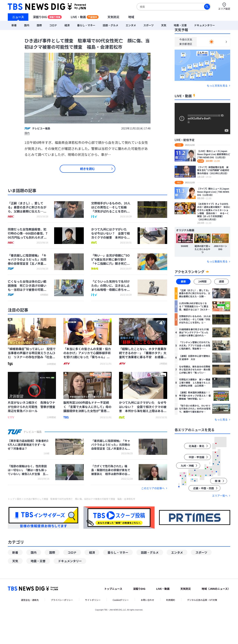Expand tonight's weather chevron for 東京都港区
Image resolution: width=238 pixels, height=644 pixels.
[x=226, y=42]
